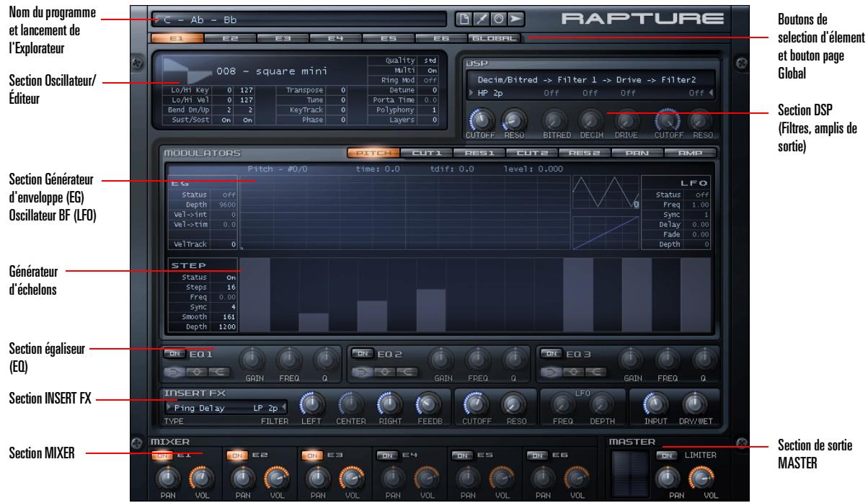The height and width of the screenshot is (503, 868).
Task: Open the DRIVE Off mode selector in DSP
Action: click(626, 93)
